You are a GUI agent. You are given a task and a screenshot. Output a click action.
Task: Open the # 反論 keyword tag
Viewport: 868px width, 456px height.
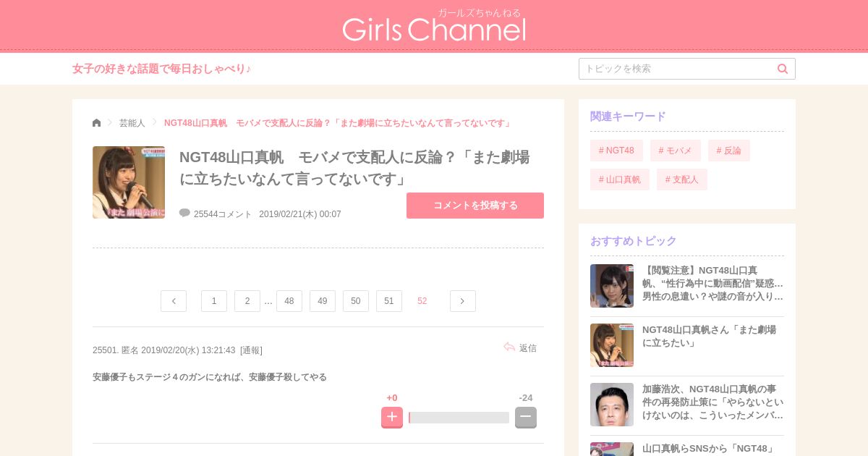[x=729, y=151]
